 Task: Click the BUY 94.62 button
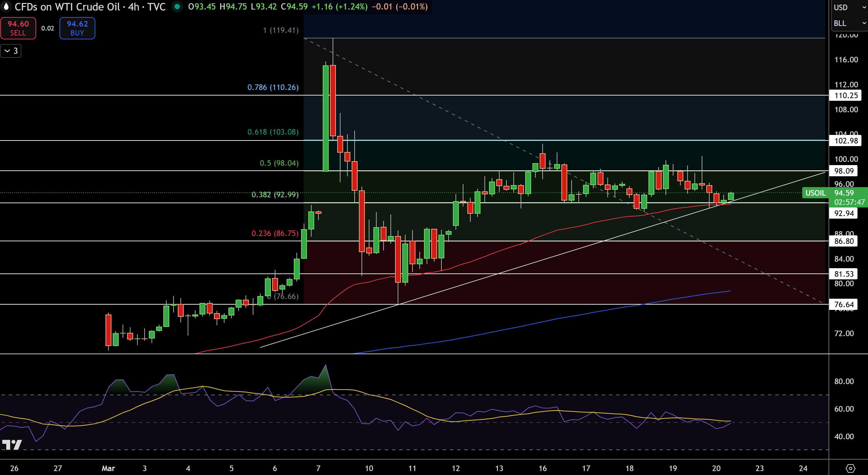[77, 28]
